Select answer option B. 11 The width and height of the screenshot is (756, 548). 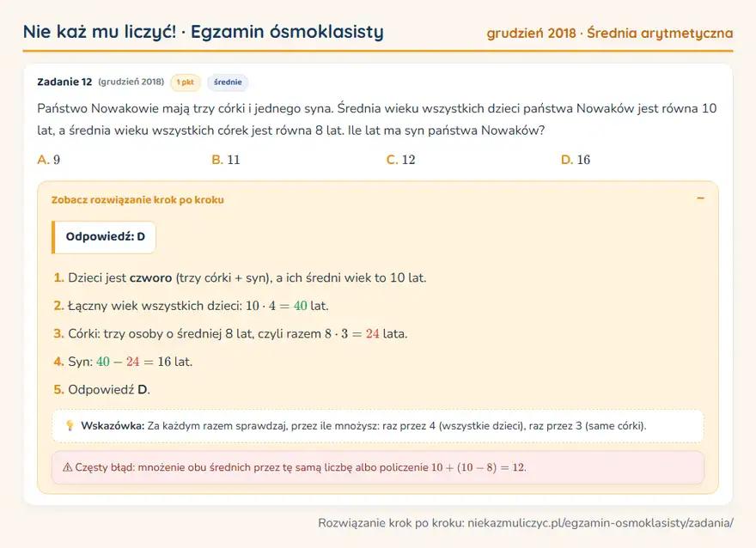[226, 160]
